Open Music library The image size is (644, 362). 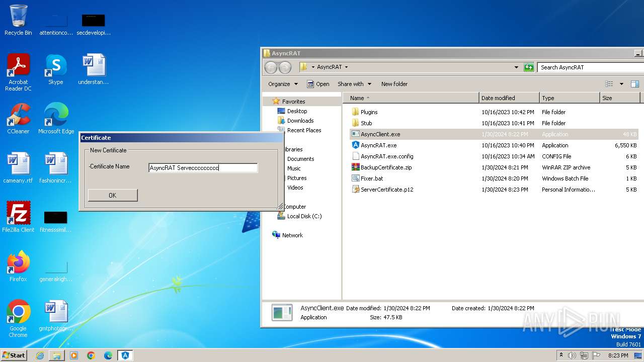coord(294,168)
